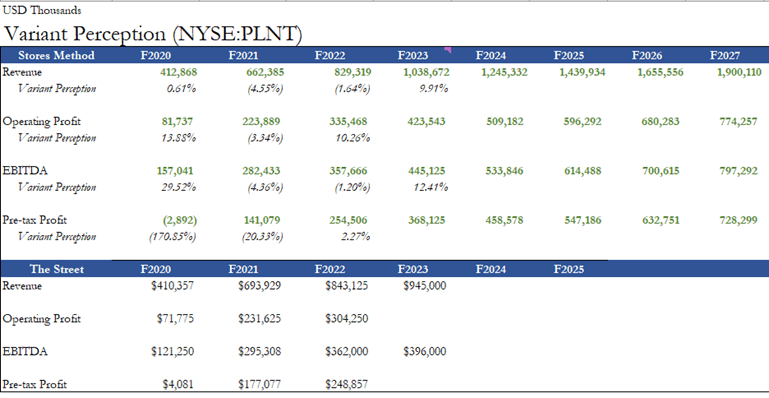This screenshot has height=398, width=769.
Task: Click Street F2022 operating profit $304,250
Action: point(346,319)
